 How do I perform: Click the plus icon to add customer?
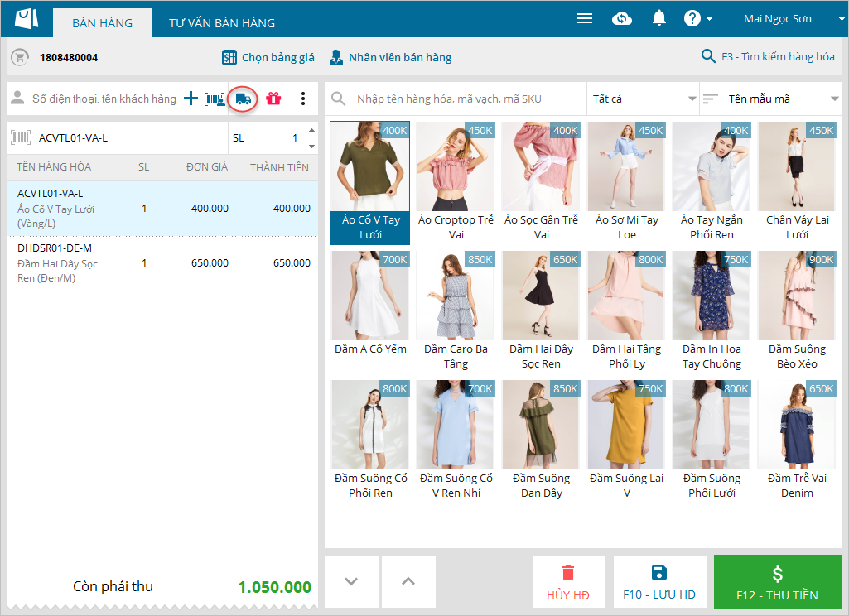[x=191, y=99]
